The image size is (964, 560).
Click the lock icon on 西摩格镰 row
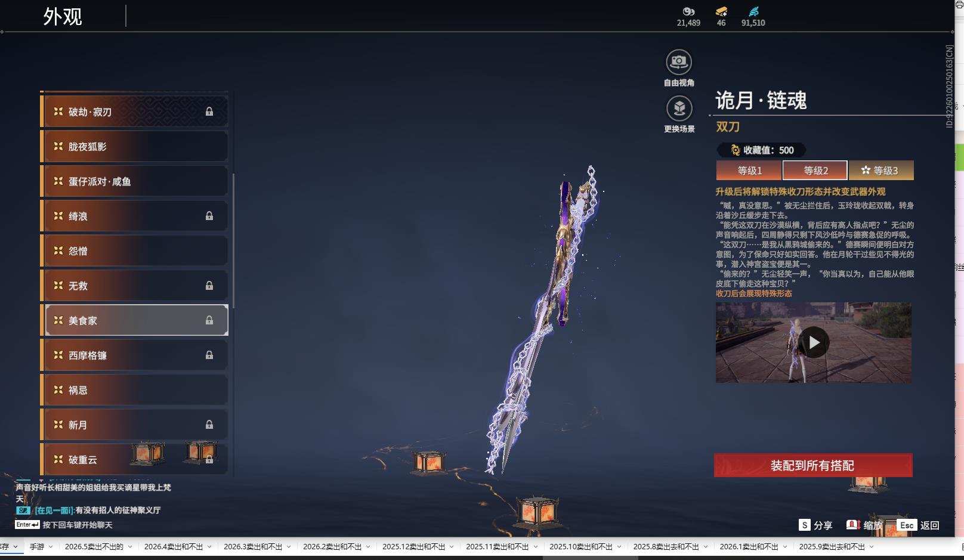tap(209, 355)
